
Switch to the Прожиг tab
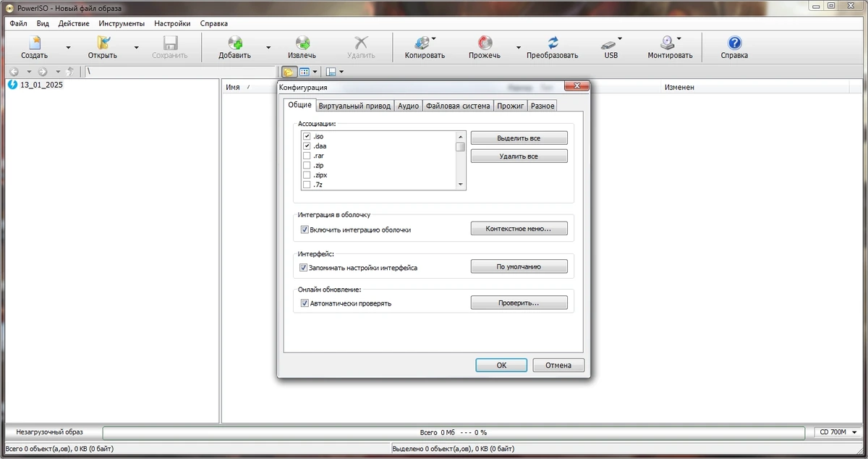(510, 106)
